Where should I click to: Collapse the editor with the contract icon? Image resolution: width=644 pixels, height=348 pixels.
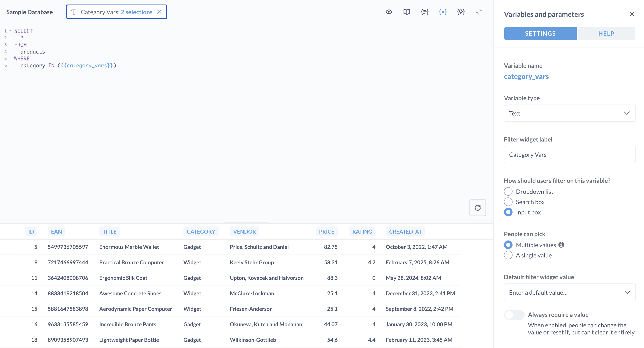[x=479, y=12]
